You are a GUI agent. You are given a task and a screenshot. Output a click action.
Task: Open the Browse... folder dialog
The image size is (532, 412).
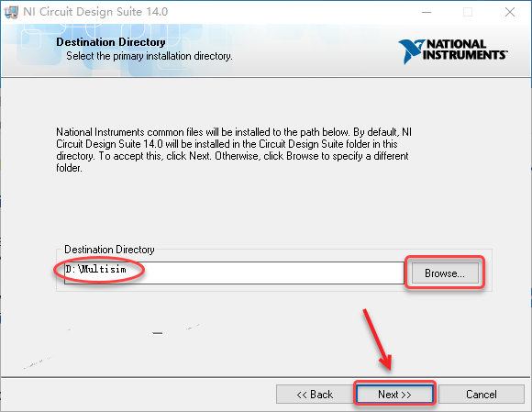(x=445, y=273)
